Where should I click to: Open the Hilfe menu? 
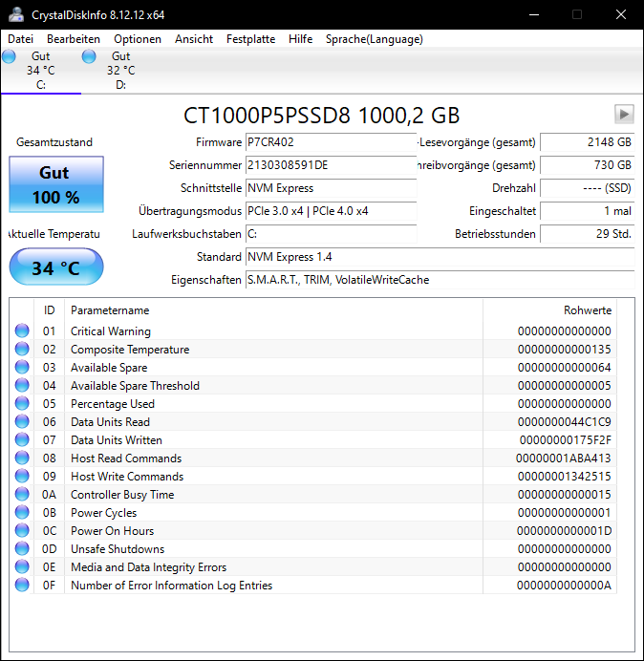pos(300,39)
